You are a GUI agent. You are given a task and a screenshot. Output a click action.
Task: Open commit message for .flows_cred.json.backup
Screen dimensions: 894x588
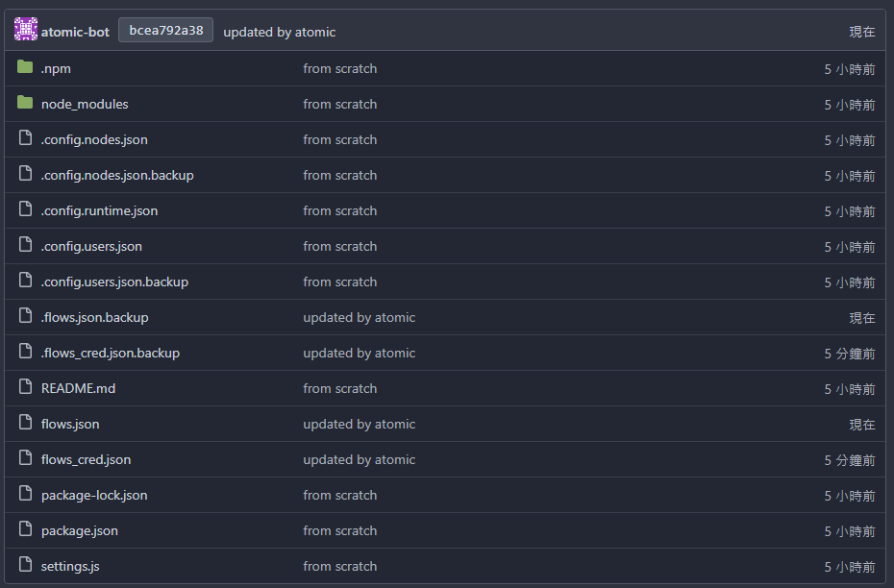[x=359, y=353]
